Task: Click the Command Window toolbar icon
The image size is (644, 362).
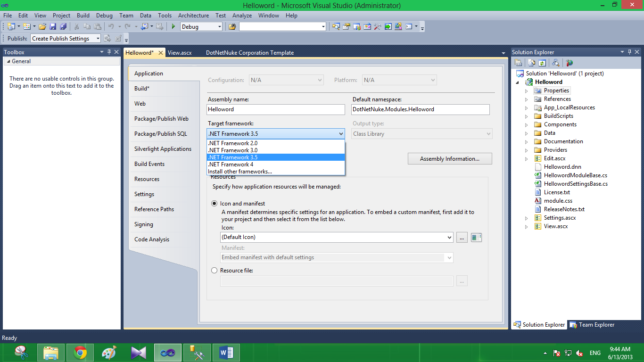Action: coord(409,26)
